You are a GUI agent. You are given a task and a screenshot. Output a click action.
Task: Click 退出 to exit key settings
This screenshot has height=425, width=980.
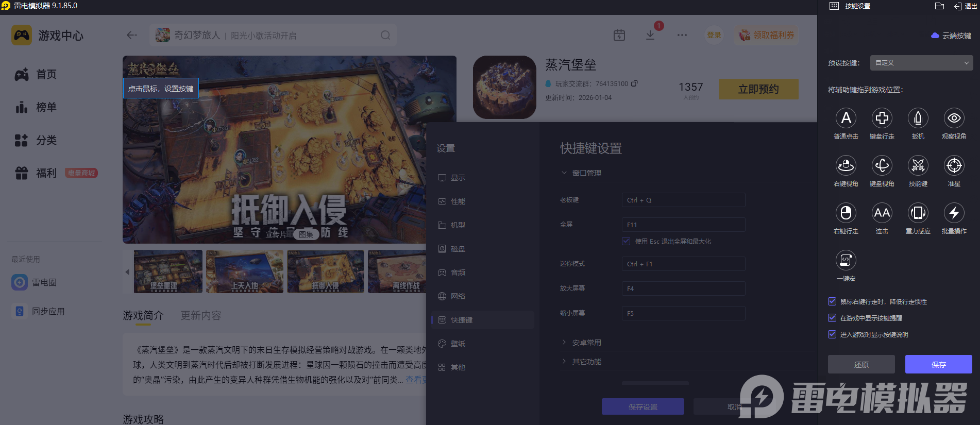(x=966, y=6)
